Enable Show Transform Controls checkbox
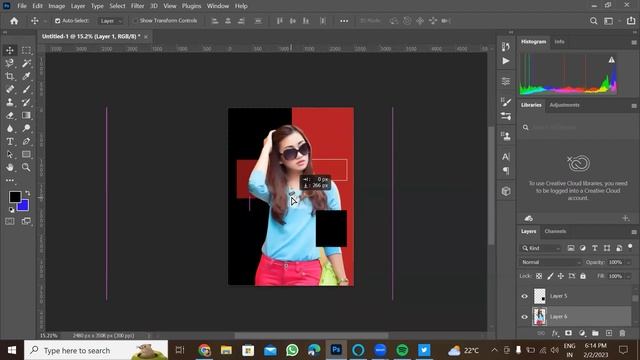Screen dimensions: 640x360 point(135,21)
